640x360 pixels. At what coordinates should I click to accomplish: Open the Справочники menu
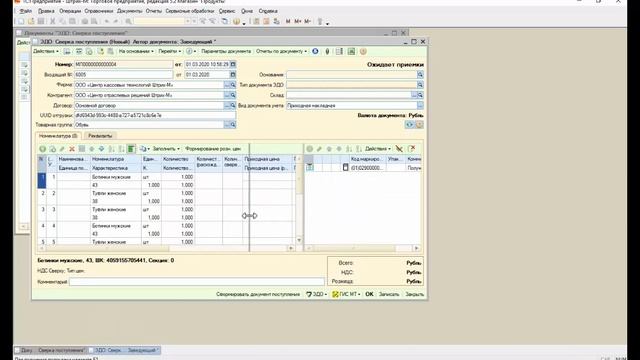(x=99, y=11)
